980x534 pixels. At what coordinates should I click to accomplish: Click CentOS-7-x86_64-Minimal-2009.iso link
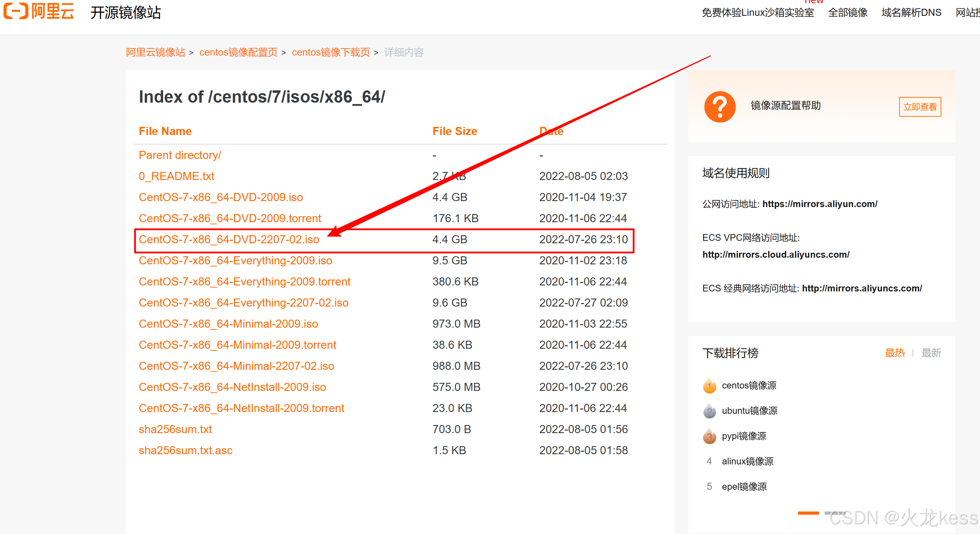pos(228,323)
